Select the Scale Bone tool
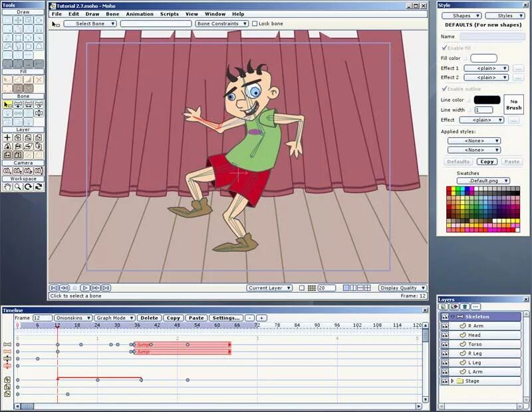The width and height of the screenshot is (532, 412). point(29,104)
